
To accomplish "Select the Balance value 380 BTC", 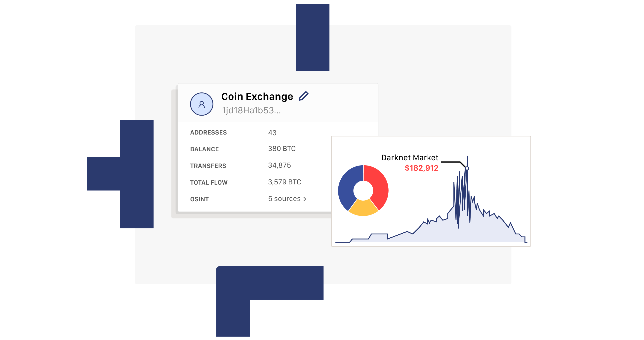I will [x=282, y=149].
